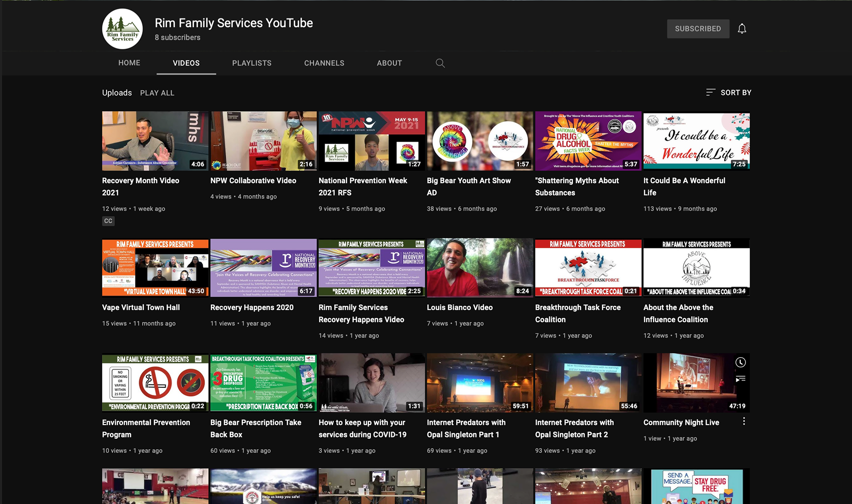Click About the Above the Influence Coalition title
The image size is (852, 504).
(x=678, y=313)
